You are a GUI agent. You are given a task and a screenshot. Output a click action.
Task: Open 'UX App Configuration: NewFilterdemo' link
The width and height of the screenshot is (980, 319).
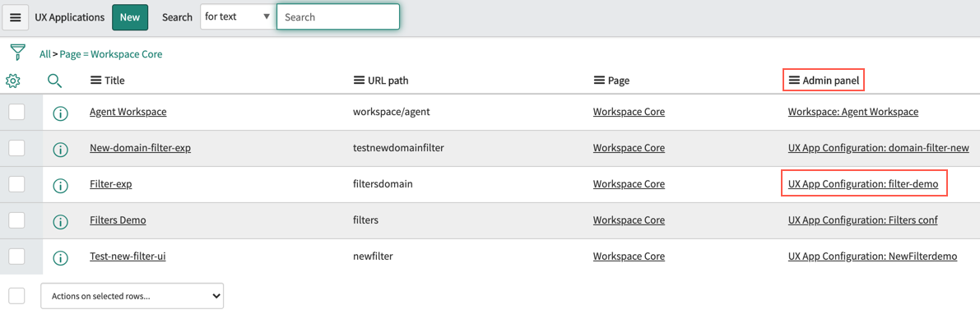[x=873, y=256]
